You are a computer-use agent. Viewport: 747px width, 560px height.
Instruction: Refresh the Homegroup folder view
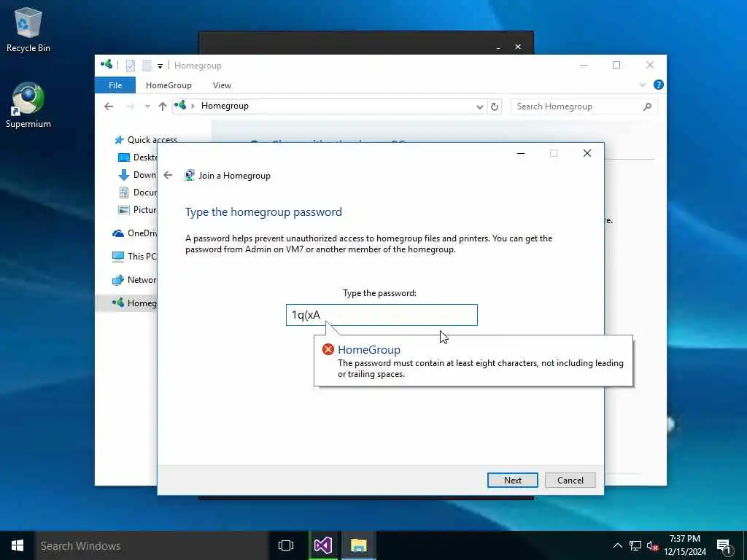click(495, 106)
